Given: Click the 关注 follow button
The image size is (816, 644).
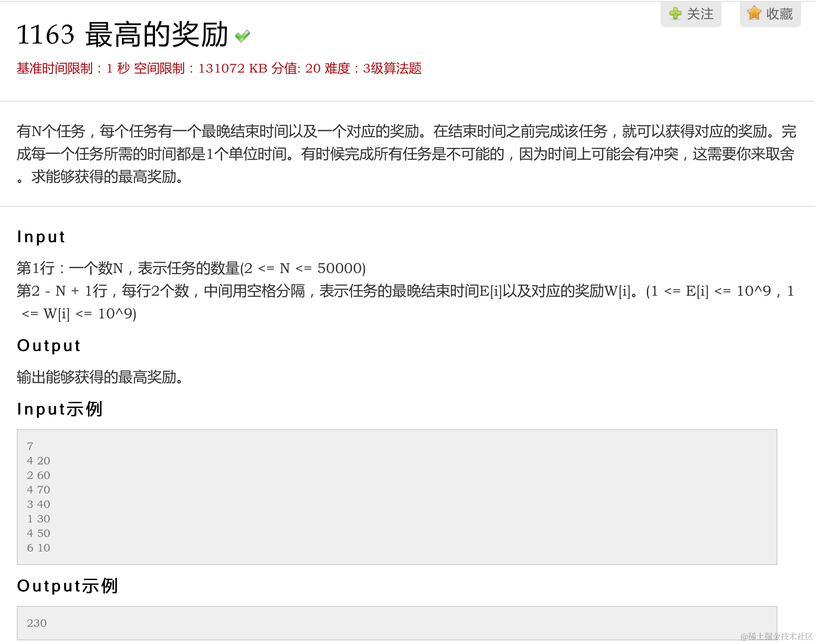Looking at the screenshot, I should 691,14.
